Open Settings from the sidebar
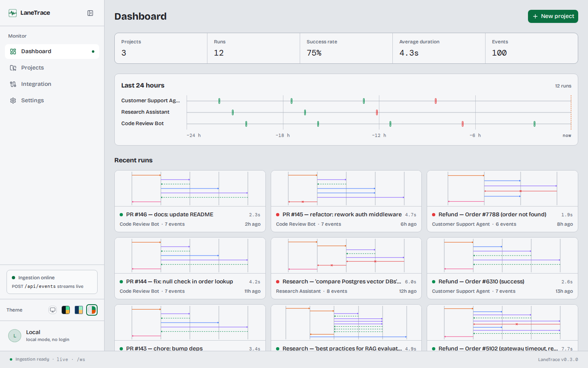Viewport: 588px width, 368px height. click(x=52, y=101)
